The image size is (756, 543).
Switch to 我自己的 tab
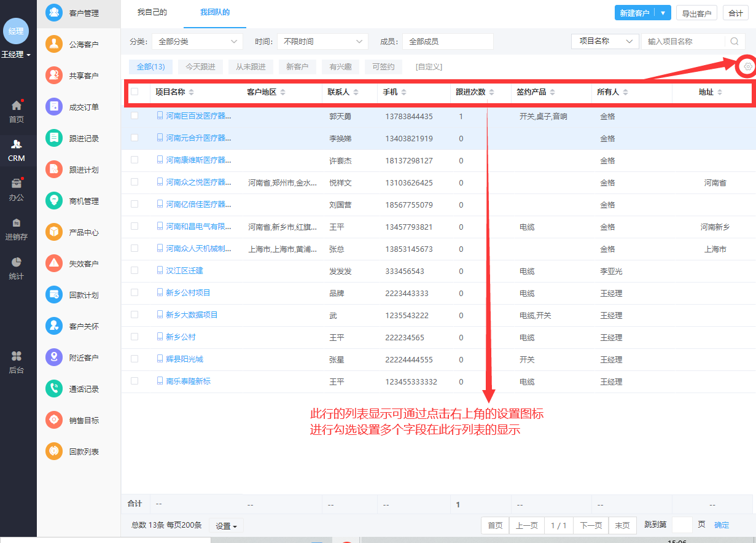152,12
